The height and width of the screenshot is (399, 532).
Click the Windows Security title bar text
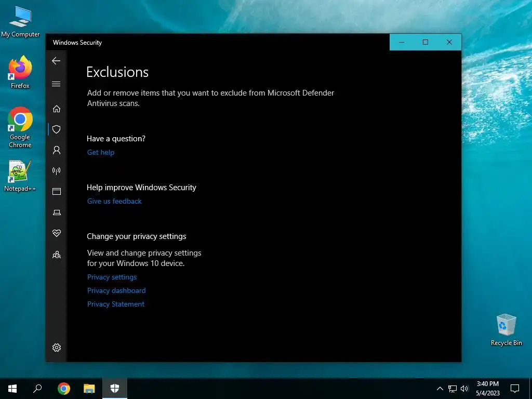(x=77, y=43)
